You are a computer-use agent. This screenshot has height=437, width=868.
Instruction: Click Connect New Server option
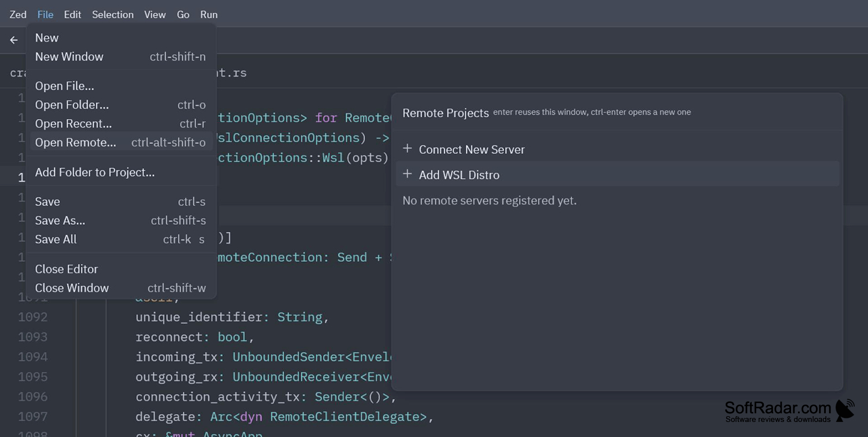(617, 149)
